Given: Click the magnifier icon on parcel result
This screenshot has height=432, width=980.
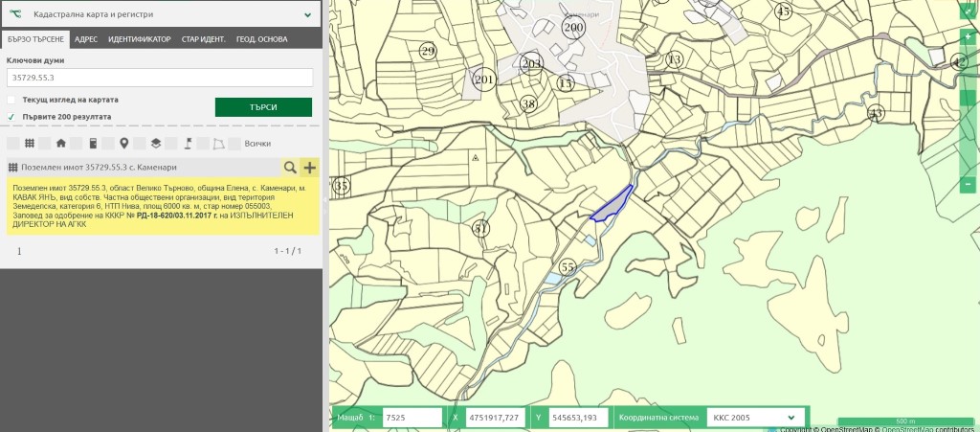Looking at the screenshot, I should click(x=289, y=168).
